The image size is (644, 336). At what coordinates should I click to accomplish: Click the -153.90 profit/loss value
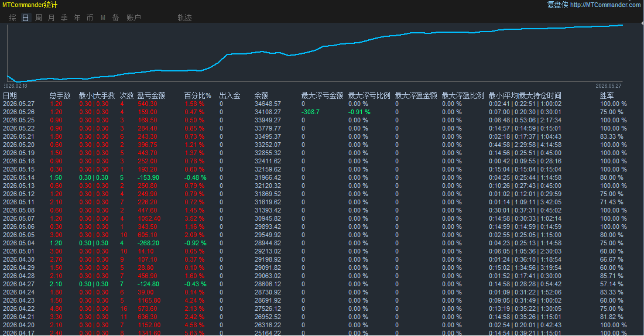(148, 178)
